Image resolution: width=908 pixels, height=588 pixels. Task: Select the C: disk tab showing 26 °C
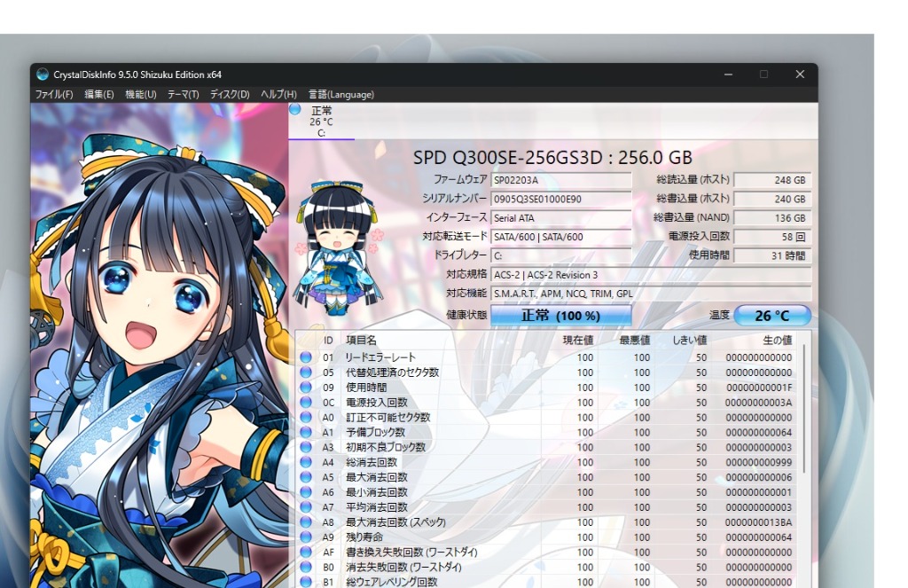point(321,122)
